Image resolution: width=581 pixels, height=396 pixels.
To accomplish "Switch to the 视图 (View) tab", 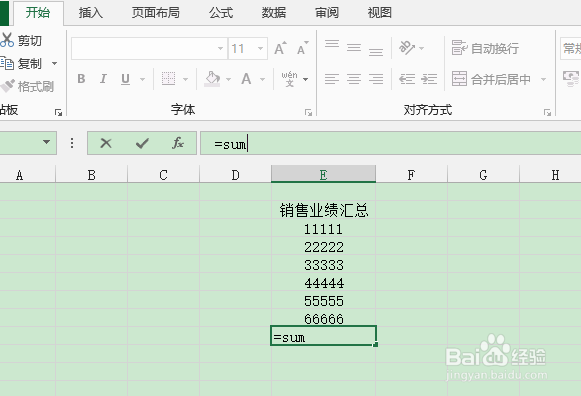I will click(380, 13).
